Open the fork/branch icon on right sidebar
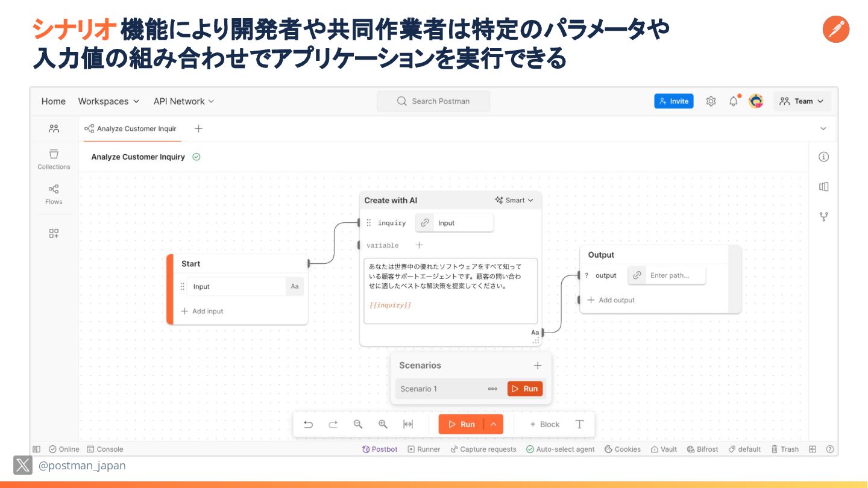Viewport: 868px width, 488px height. (823, 217)
